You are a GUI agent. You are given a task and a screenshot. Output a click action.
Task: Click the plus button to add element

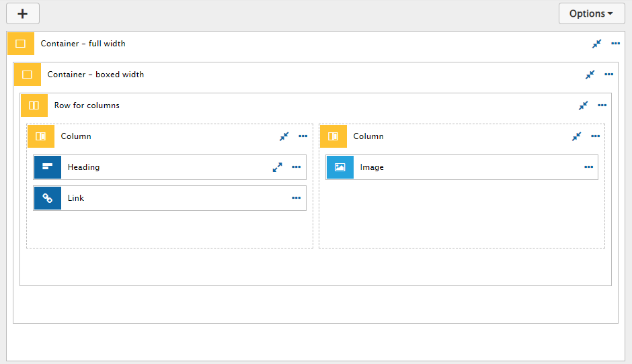click(x=23, y=13)
